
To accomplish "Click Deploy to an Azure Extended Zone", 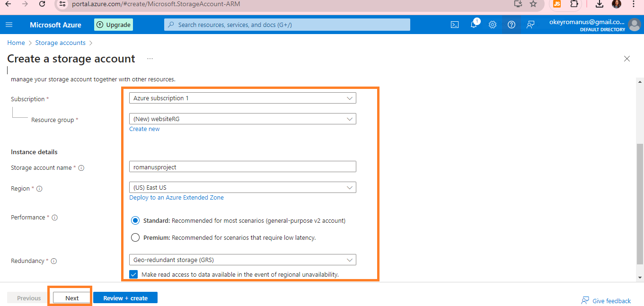I will 176,198.
